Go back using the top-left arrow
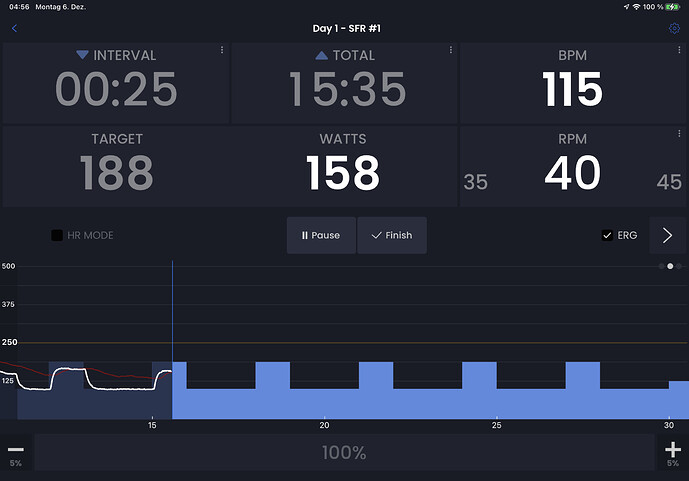This screenshot has width=689, height=481. [15, 29]
